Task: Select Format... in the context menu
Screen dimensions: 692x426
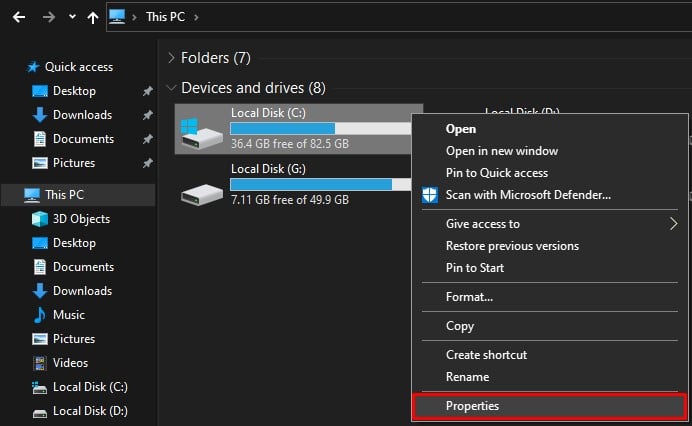Action: coord(469,297)
